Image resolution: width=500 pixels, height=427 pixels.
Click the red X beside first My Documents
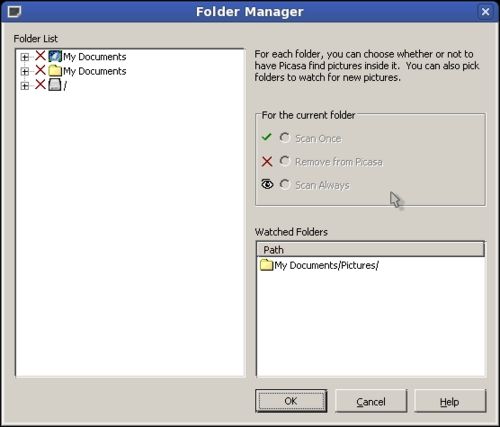click(40, 56)
